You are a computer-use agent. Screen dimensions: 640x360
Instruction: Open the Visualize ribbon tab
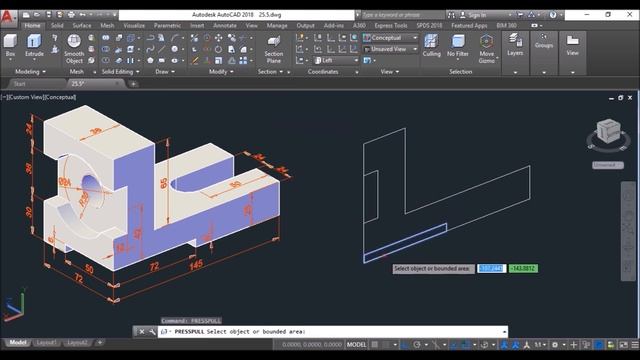click(134, 26)
